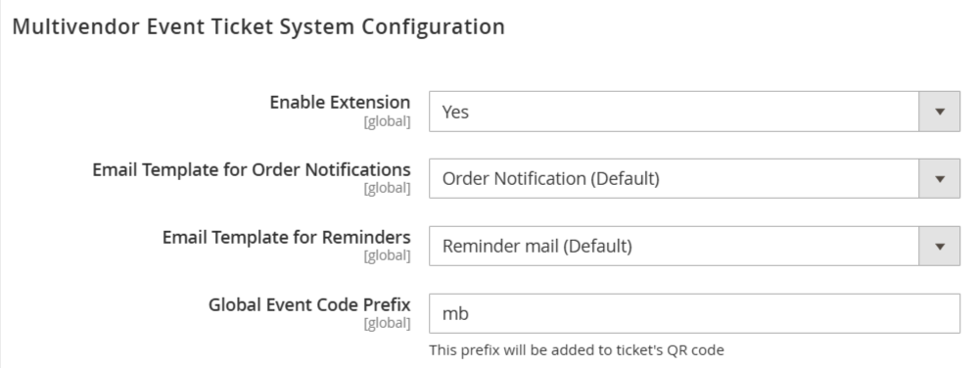Open the Enable Extension select showing Yes
This screenshot has width=980, height=368.
pos(694,112)
